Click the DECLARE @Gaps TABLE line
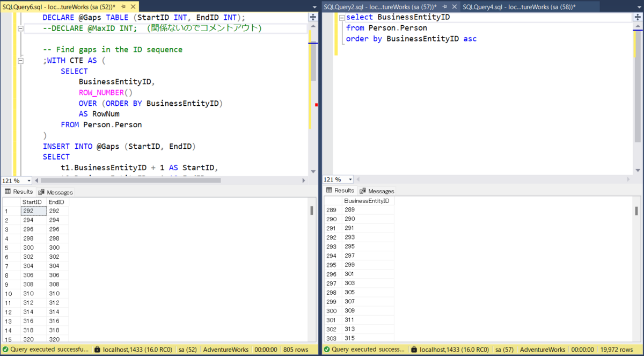Viewport: 644px width, 356px height. [x=144, y=17]
